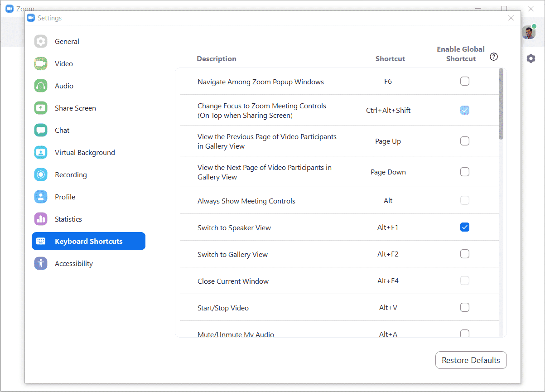
Task: Click the General settings gear icon
Action: coord(41,41)
